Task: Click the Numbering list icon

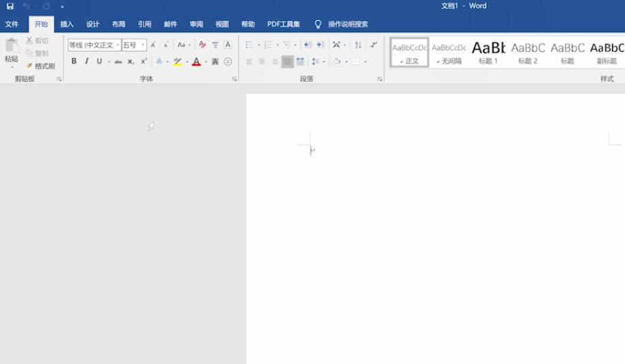Action: (268, 45)
